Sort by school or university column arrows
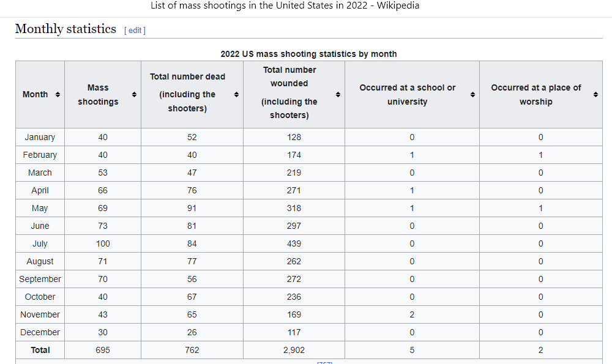This screenshot has height=364, width=612. tap(472, 95)
